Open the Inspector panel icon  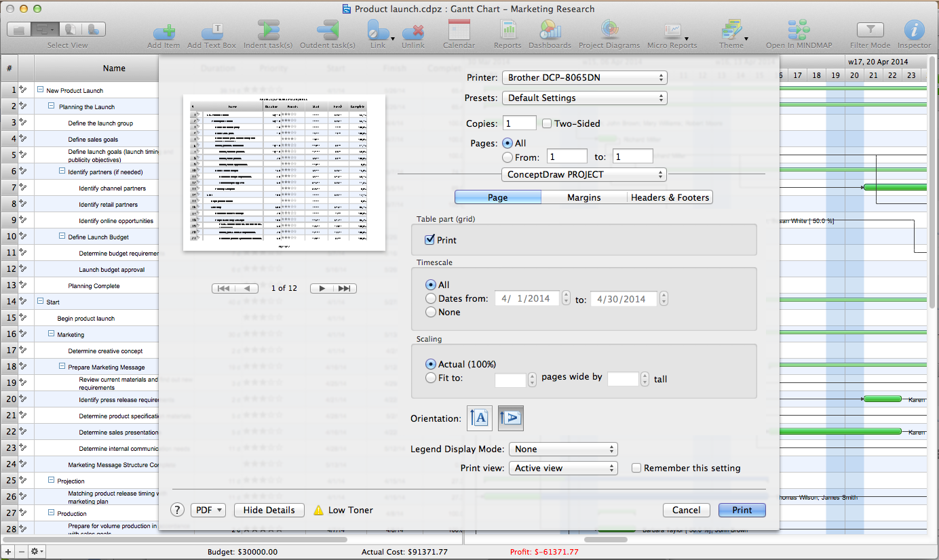[915, 30]
